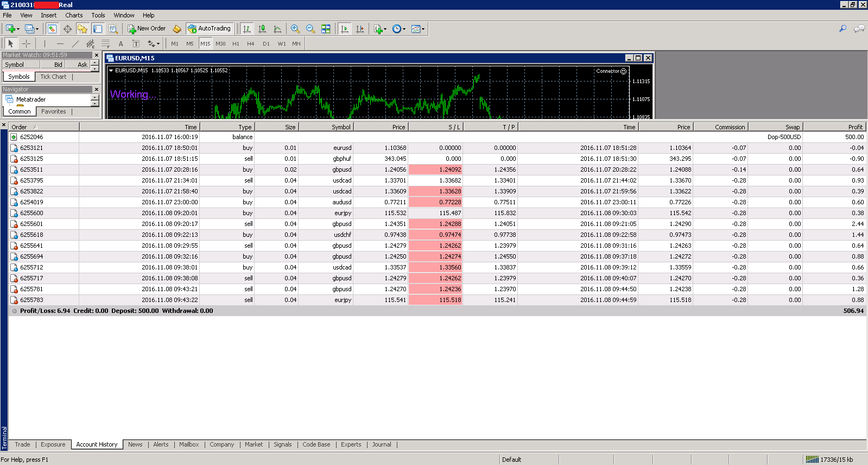Switch the timeframe to H1
Image resolution: width=868 pixels, height=465 pixels.
coord(236,43)
